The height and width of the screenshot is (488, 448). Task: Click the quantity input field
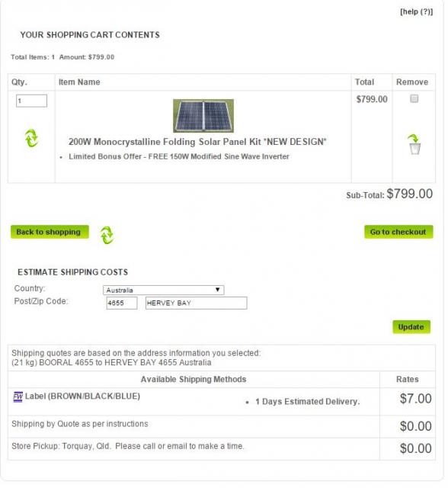click(x=31, y=101)
